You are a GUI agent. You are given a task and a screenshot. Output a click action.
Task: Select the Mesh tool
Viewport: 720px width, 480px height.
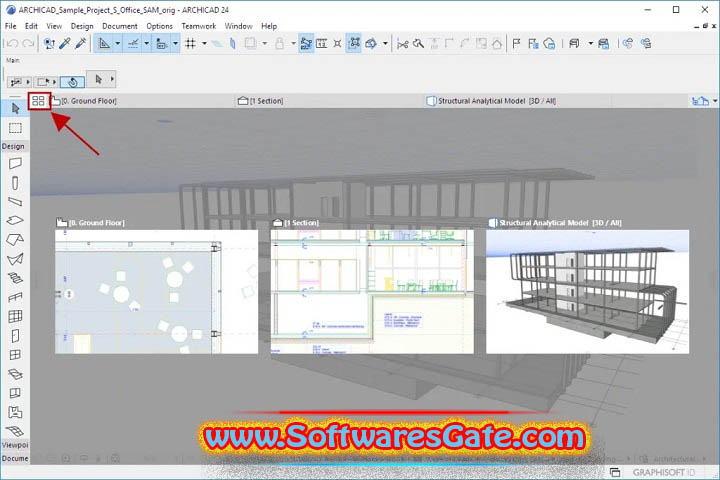(15, 431)
